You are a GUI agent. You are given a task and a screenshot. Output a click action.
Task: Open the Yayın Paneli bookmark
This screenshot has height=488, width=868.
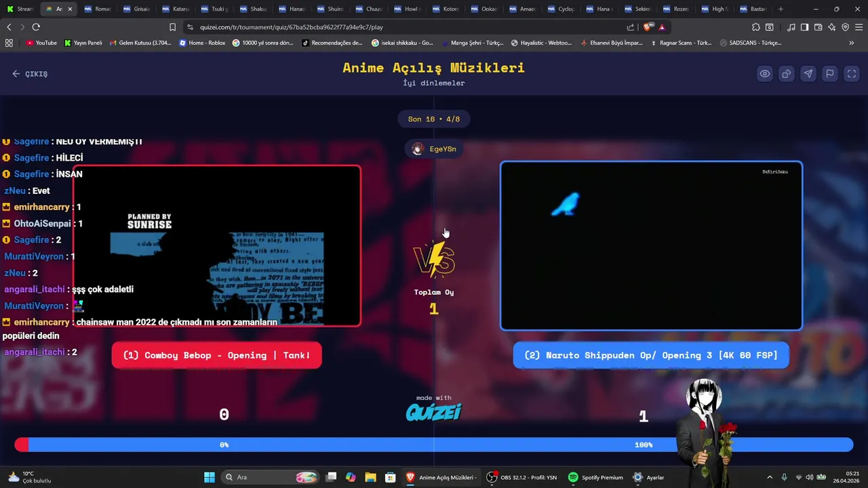point(83,43)
